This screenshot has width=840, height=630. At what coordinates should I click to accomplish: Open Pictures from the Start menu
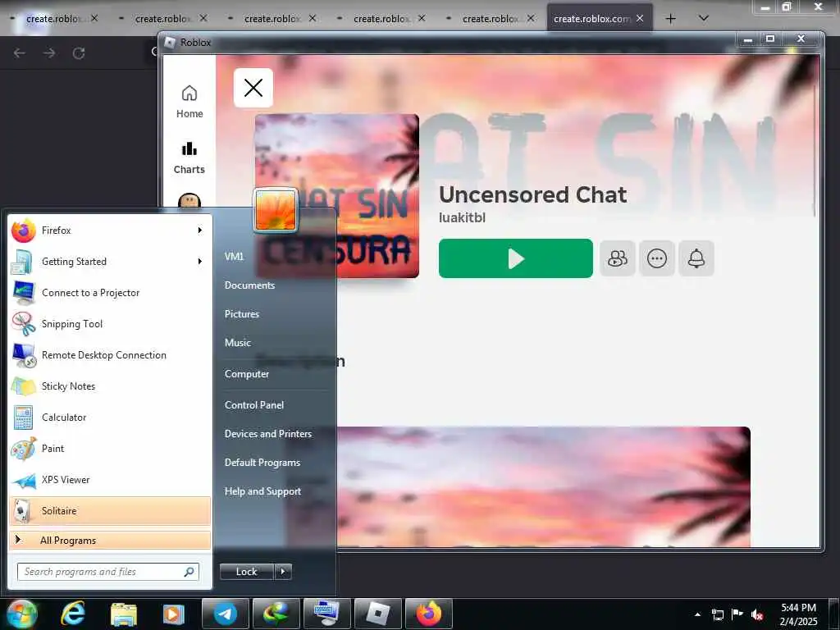point(242,314)
